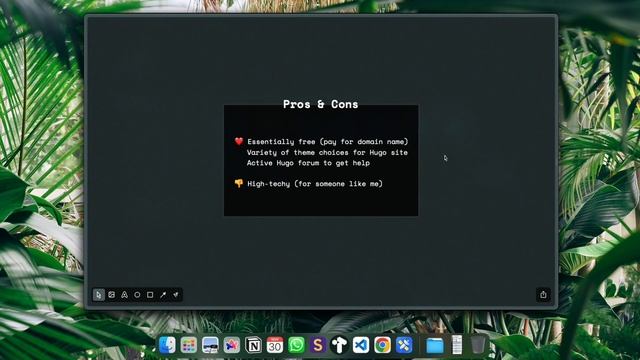Open the blue folder stack in the dock
The image size is (640, 360).
coord(435,346)
